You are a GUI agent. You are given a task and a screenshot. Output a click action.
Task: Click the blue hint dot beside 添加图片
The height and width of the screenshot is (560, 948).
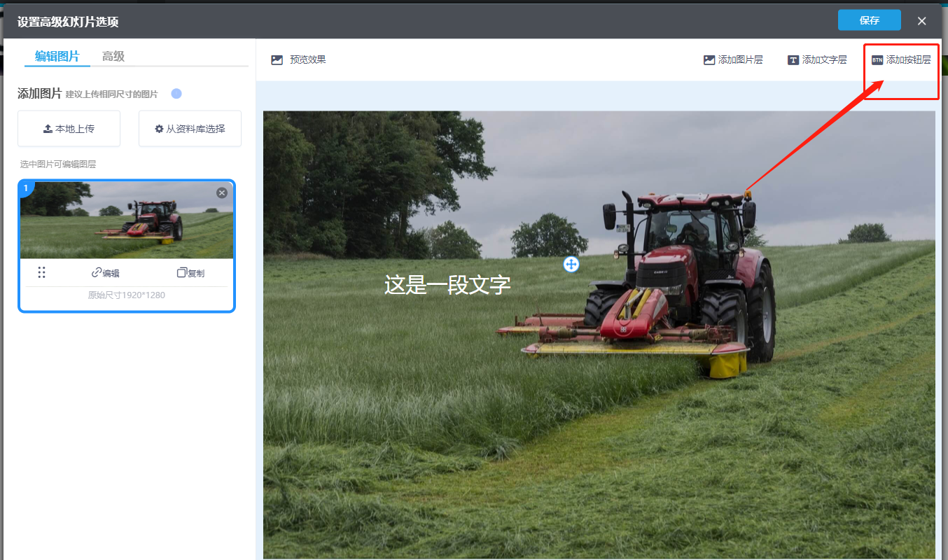click(176, 94)
